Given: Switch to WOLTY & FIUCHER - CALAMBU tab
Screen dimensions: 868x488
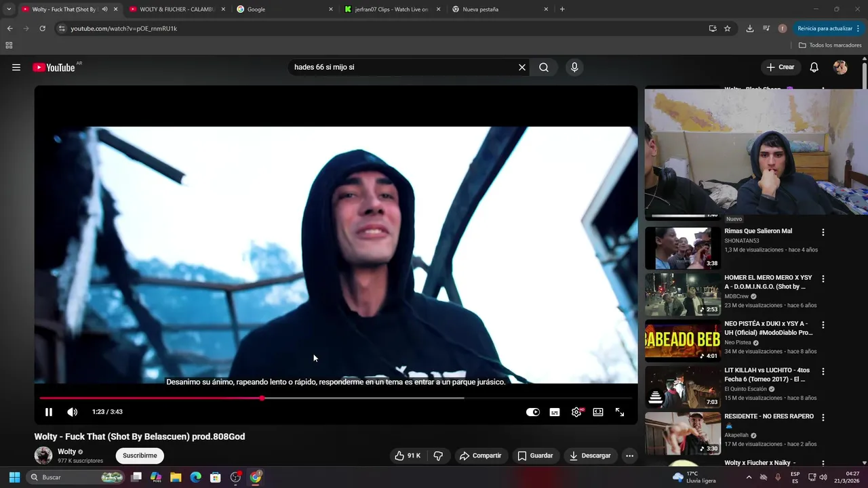Looking at the screenshot, I should [176, 9].
